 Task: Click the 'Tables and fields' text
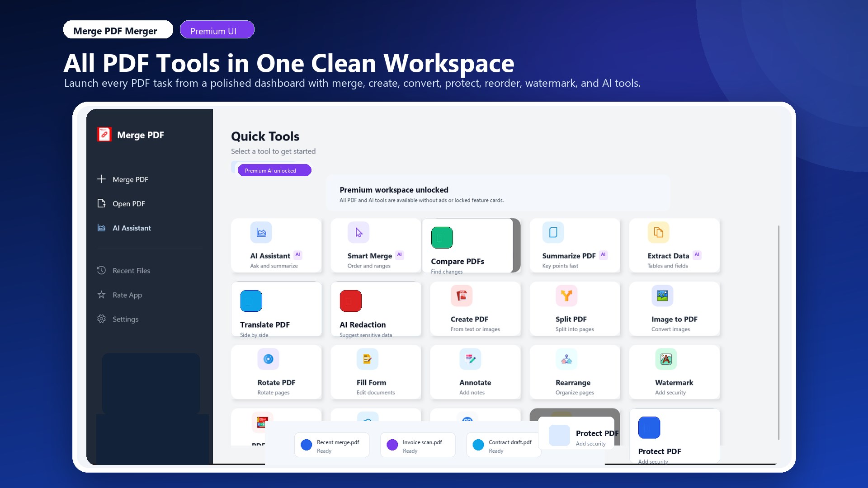(668, 266)
